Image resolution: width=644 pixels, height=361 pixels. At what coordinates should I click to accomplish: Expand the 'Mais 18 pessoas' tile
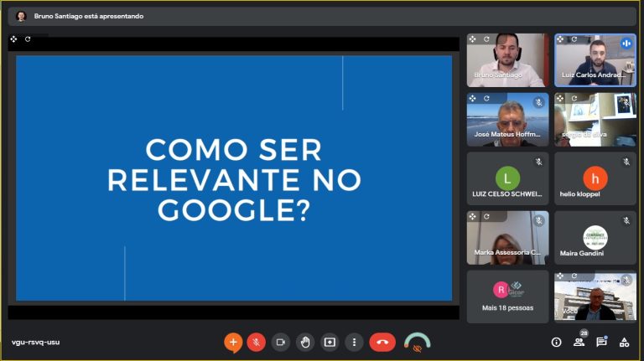point(507,296)
